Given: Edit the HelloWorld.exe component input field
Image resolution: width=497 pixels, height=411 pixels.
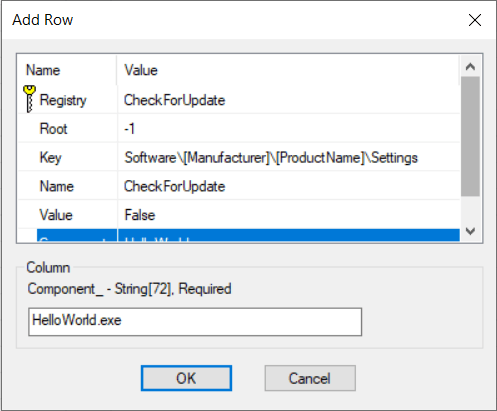Looking at the screenshot, I should (195, 322).
